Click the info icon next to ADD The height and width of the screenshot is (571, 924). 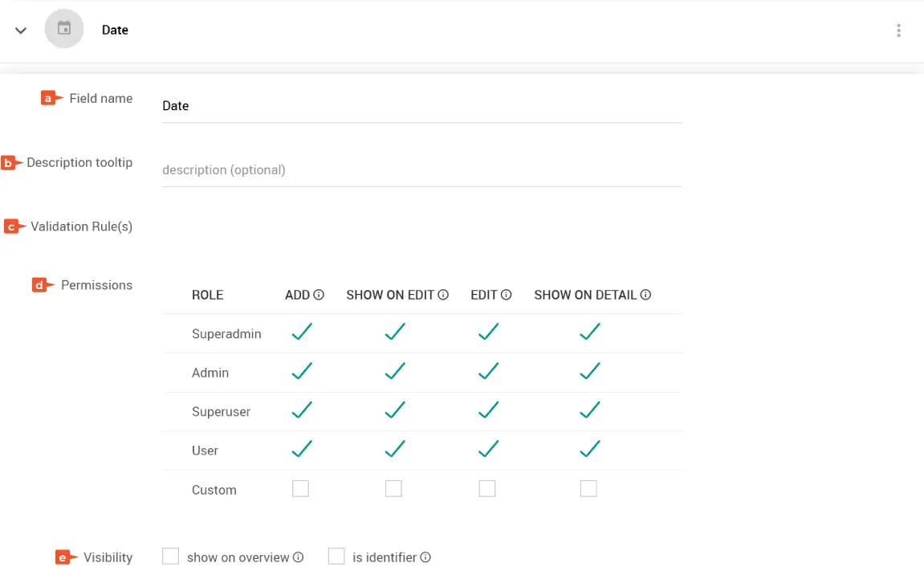319,295
